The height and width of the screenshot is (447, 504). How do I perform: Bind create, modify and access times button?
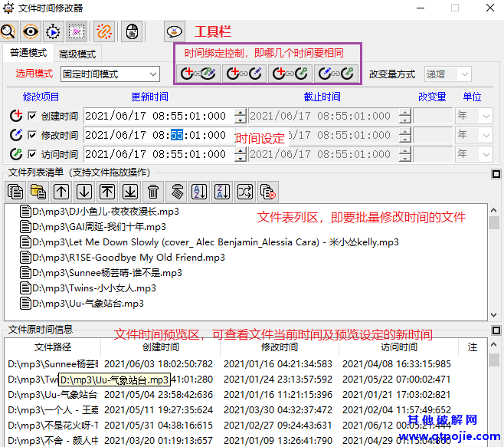point(198,74)
